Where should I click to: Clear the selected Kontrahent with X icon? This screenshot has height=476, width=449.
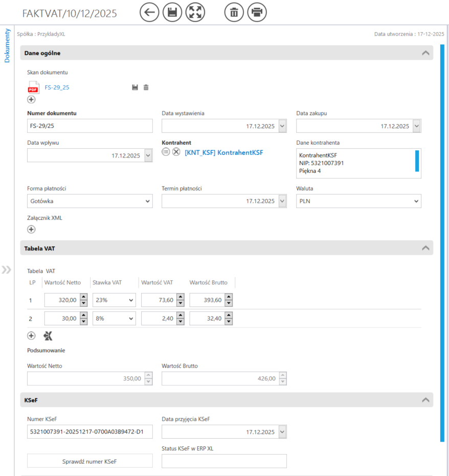pos(176,152)
